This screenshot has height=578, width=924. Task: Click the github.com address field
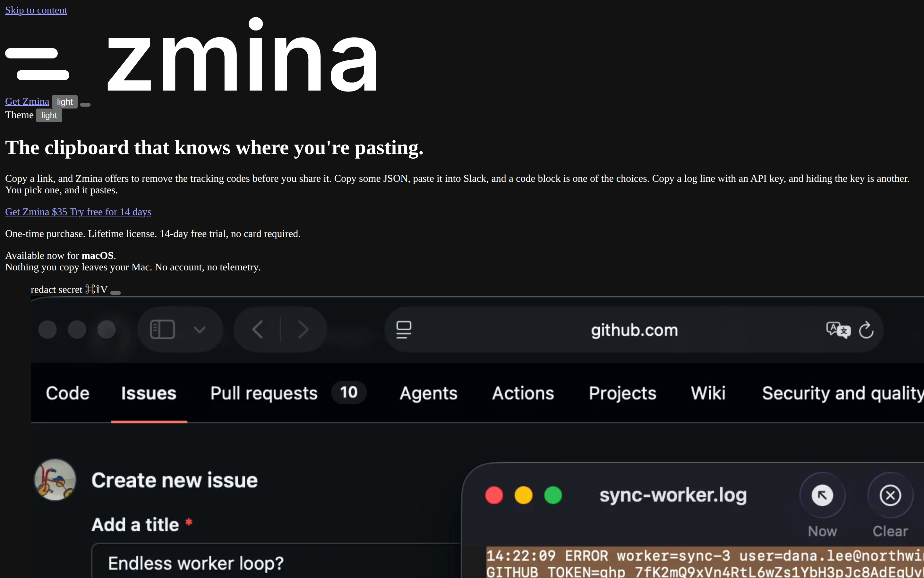[634, 329]
